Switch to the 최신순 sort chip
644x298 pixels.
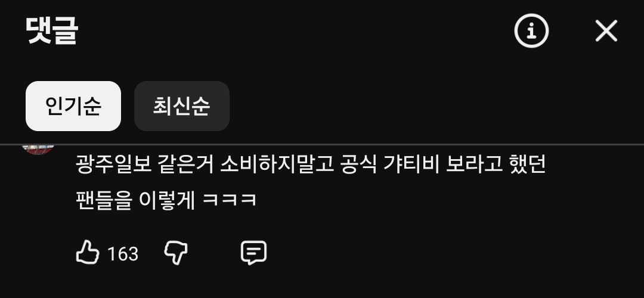click(181, 106)
